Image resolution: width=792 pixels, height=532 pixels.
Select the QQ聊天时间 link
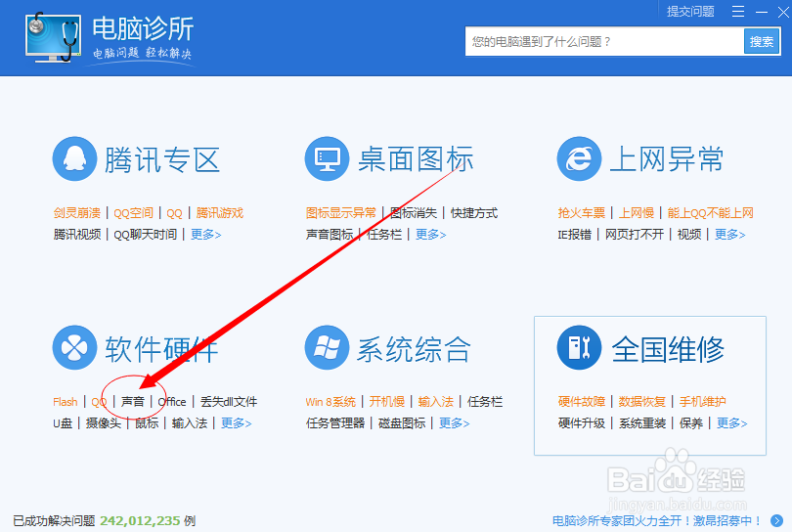146,235
